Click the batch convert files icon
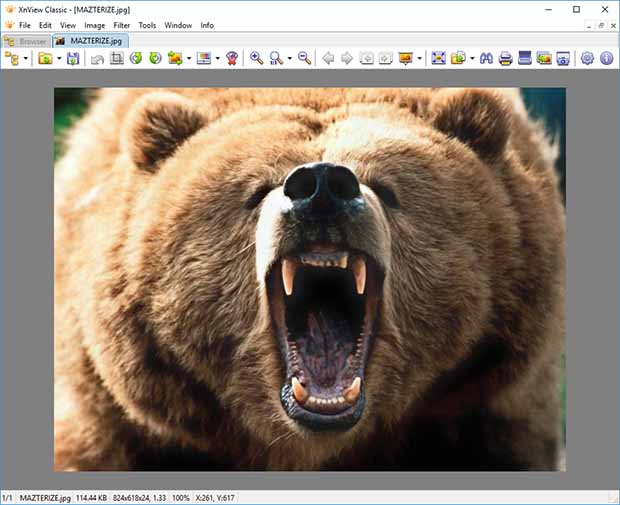The width and height of the screenshot is (620, 505). tap(458, 59)
